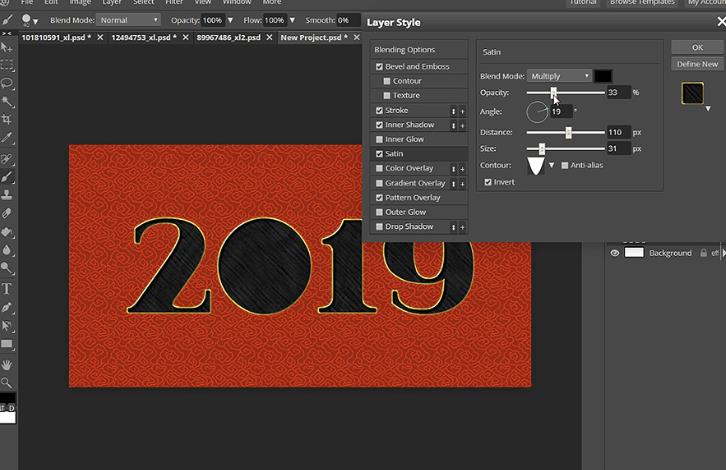
Task: Click the reorder arrows beside Inner Shadow
Action: click(453, 125)
